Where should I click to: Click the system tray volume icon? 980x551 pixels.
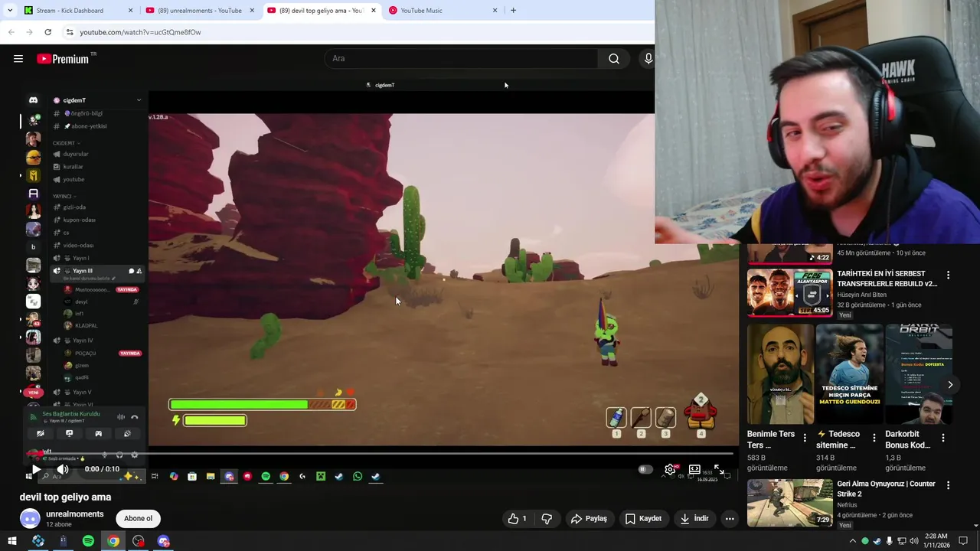(x=916, y=541)
